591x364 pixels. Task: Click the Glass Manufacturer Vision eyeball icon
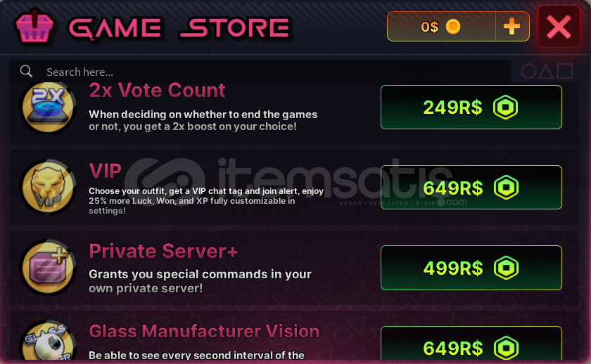coord(48,342)
